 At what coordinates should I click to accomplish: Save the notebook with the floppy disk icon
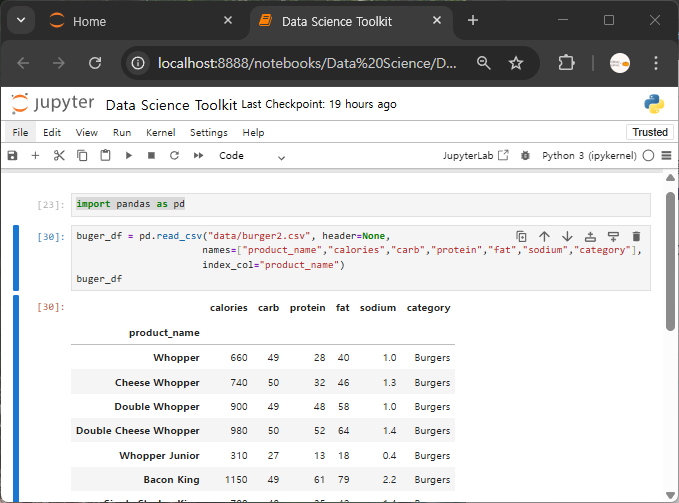pyautogui.click(x=13, y=155)
